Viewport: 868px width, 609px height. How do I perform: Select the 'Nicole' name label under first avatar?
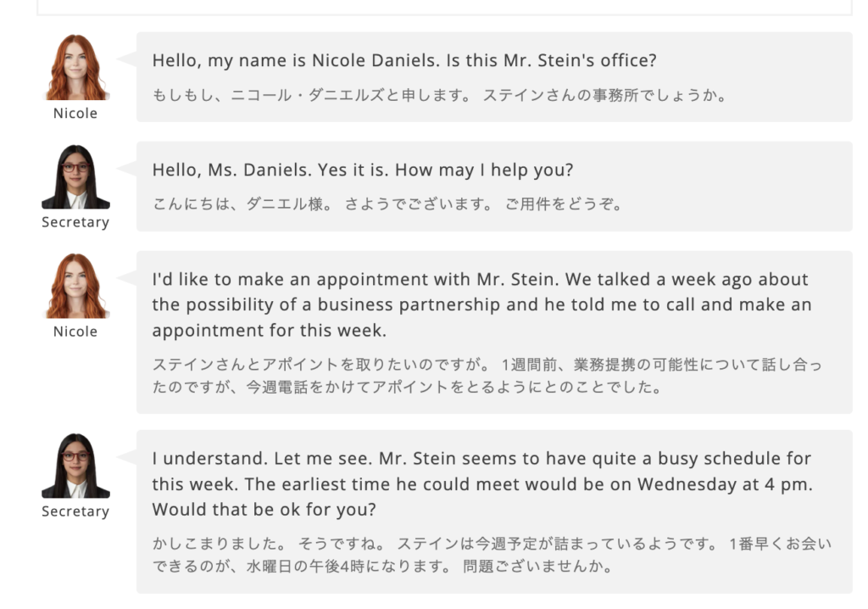[75, 114]
